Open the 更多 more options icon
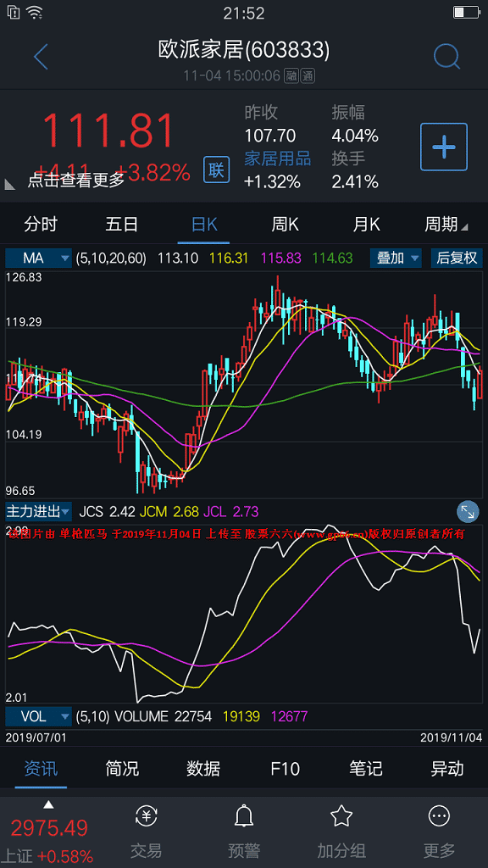The width and height of the screenshot is (488, 868). click(x=439, y=815)
